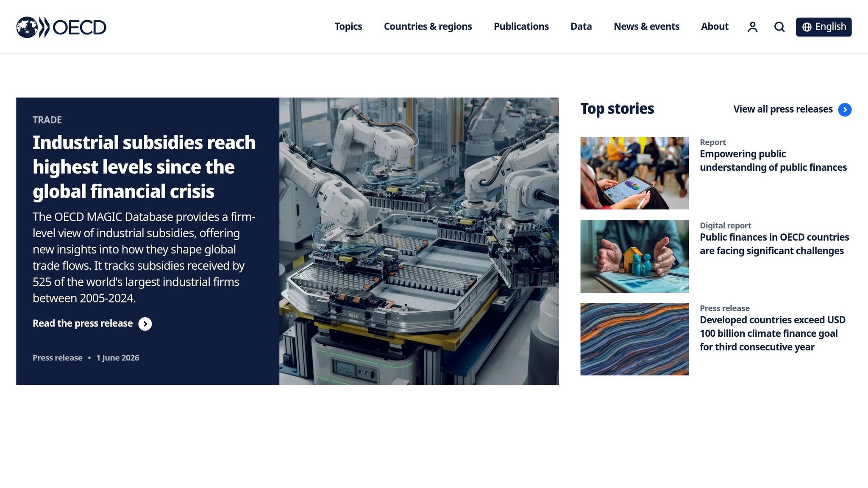Open the Topics menu
Image resolution: width=868 pixels, height=488 pixels.
pyautogui.click(x=348, y=27)
